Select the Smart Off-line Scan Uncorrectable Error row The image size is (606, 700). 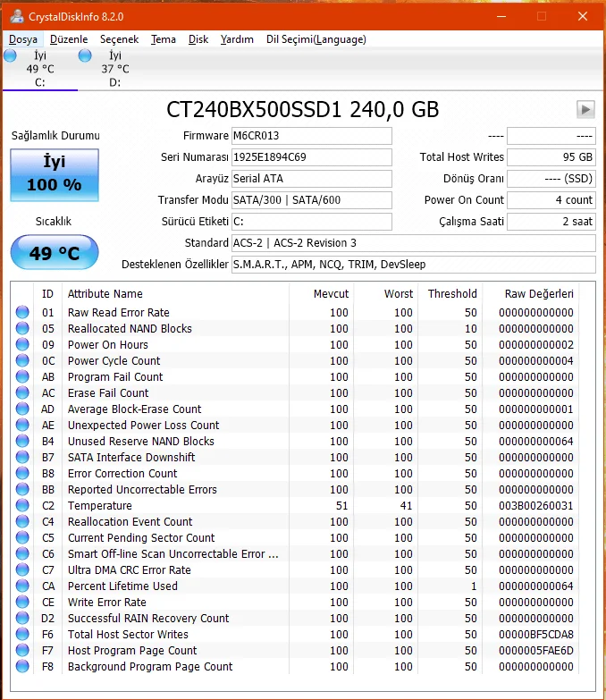click(295, 553)
